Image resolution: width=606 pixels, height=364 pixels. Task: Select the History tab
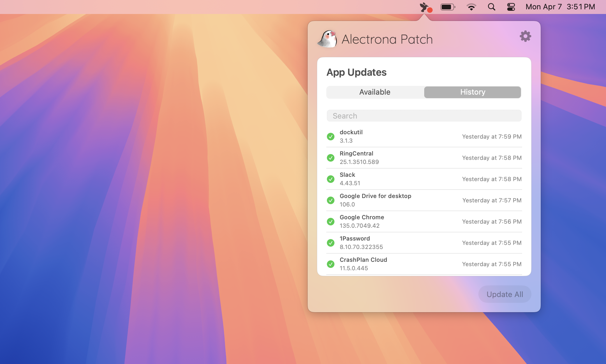[x=472, y=92]
